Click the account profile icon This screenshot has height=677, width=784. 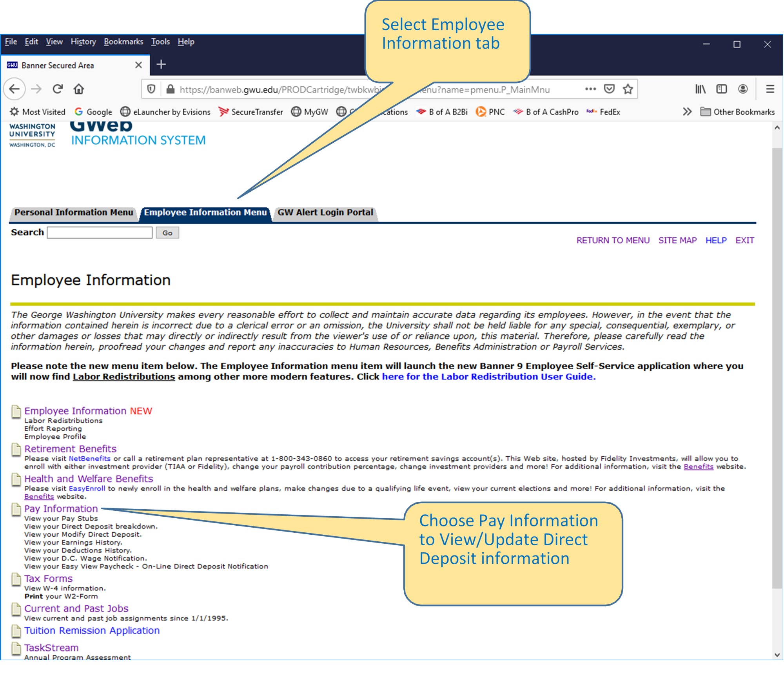tap(742, 89)
